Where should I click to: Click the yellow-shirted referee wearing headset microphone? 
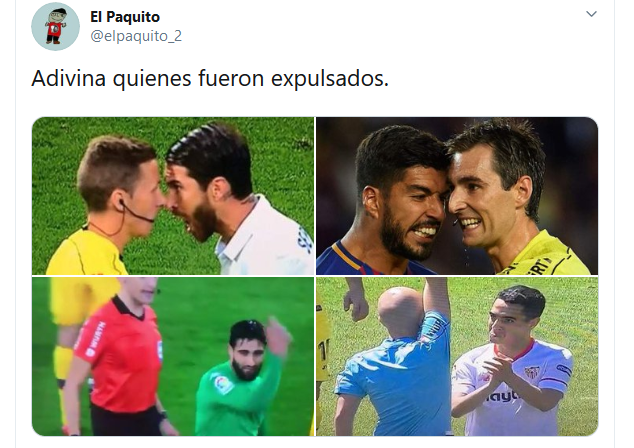coord(107,206)
